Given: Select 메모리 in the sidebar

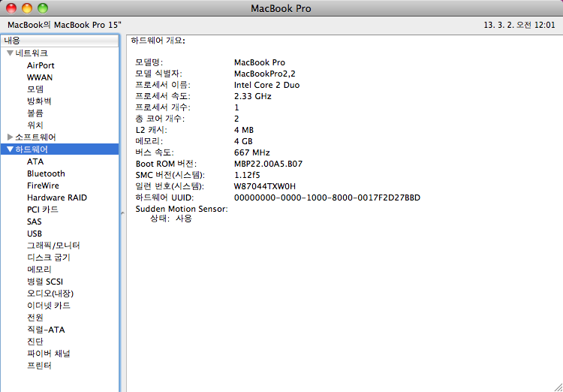Looking at the screenshot, I should (x=39, y=270).
